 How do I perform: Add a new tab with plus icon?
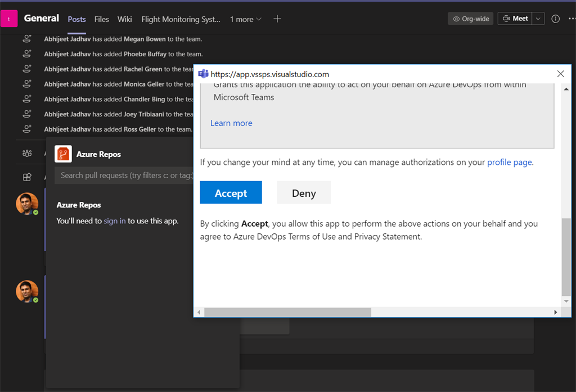(x=277, y=19)
